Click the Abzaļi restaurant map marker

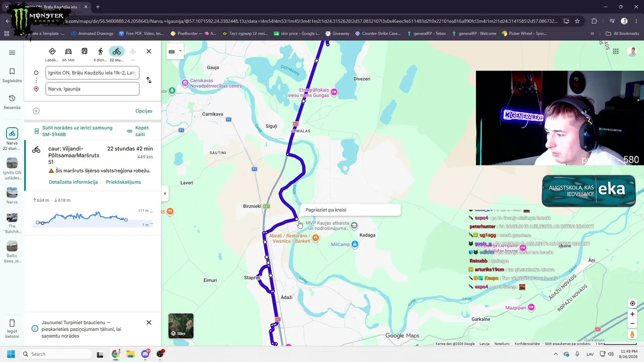tap(315, 238)
